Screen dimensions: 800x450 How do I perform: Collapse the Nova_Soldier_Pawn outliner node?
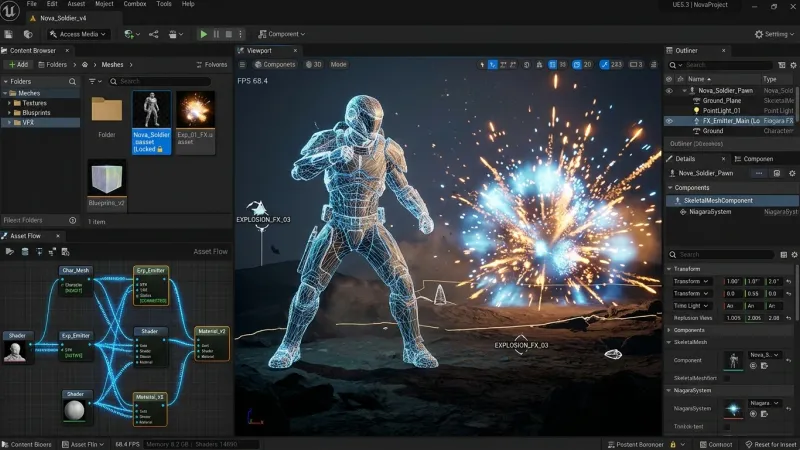click(x=684, y=91)
